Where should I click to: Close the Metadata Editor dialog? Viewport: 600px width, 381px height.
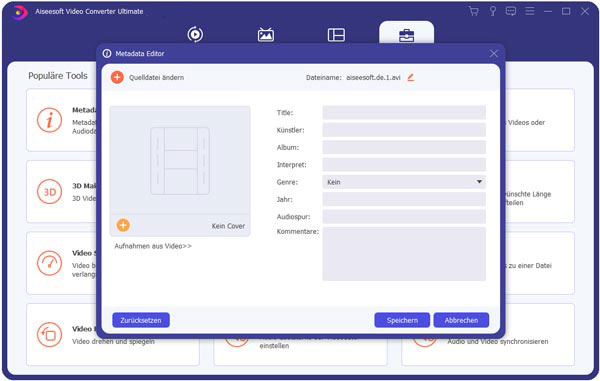pyautogui.click(x=494, y=54)
